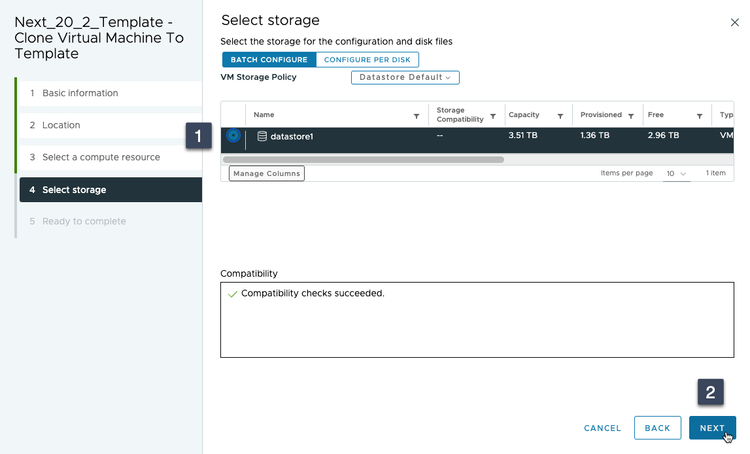Filter by Storage Compatibility column

(x=493, y=116)
